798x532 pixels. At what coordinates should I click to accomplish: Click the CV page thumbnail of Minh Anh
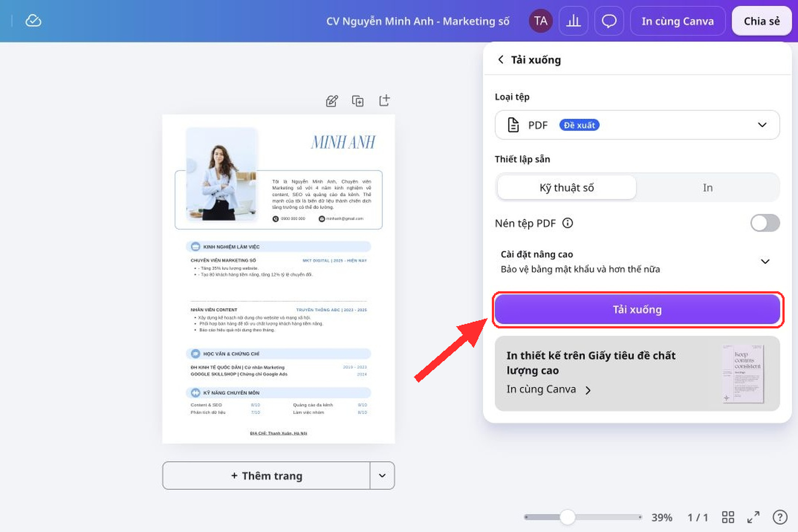278,279
